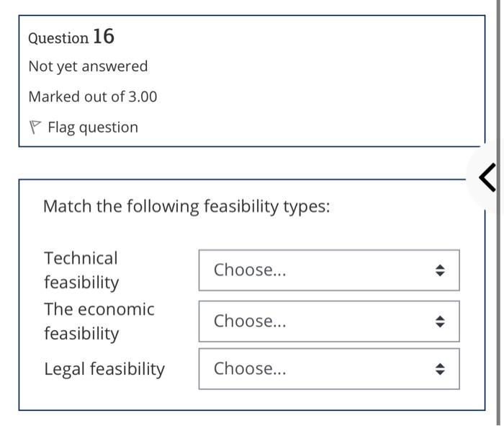
Task: Click the Flag question link text
Action: coord(93,128)
